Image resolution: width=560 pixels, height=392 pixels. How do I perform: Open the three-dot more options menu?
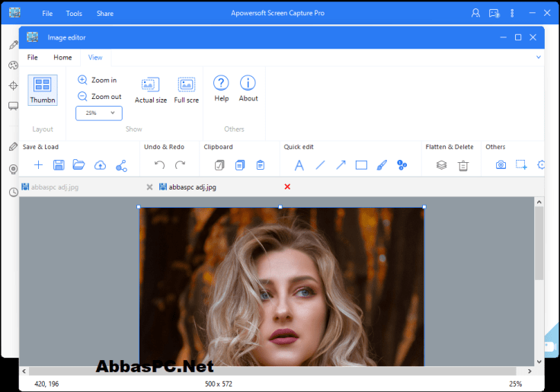[x=512, y=13]
